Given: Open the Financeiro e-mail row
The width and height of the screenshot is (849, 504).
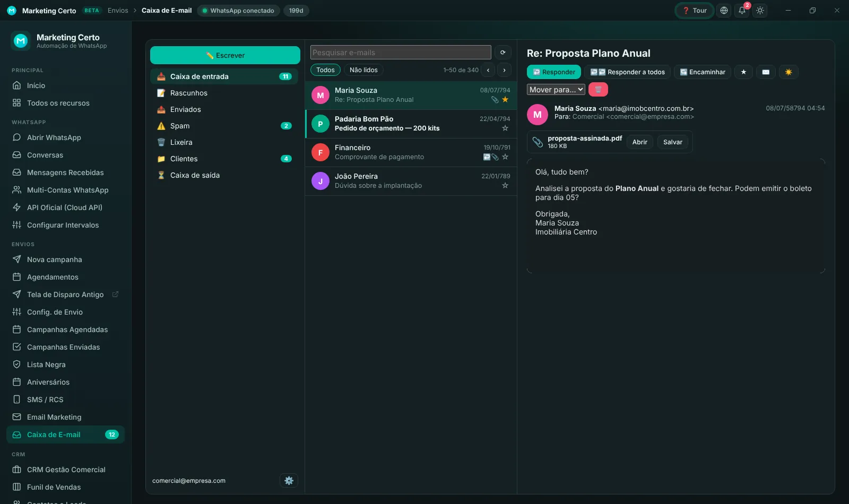Looking at the screenshot, I should tap(411, 153).
